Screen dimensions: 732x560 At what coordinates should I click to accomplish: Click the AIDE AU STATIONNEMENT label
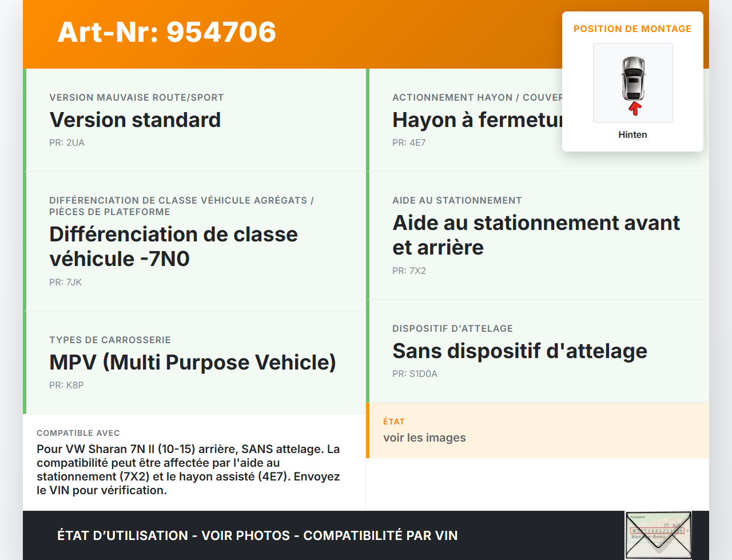pyautogui.click(x=457, y=200)
